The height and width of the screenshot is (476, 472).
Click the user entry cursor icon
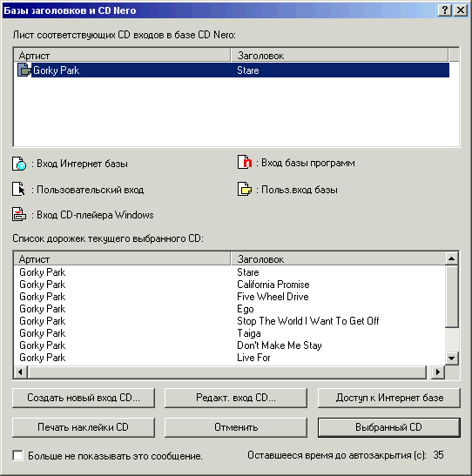coord(19,189)
